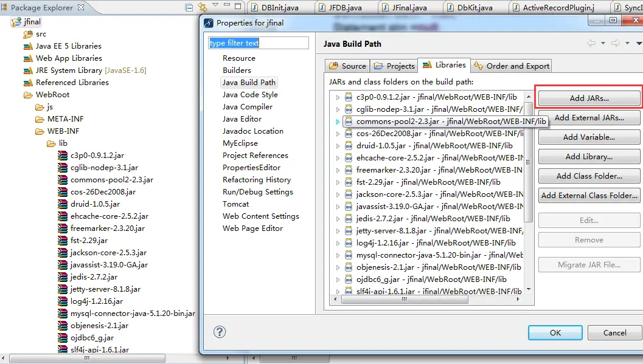This screenshot has width=643, height=364.
Task: Select the Libraries tab
Action: point(444,65)
